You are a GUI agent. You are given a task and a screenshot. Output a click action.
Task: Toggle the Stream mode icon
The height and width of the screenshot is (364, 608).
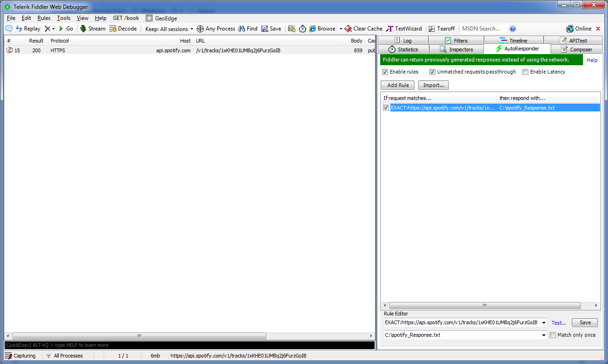coord(83,29)
